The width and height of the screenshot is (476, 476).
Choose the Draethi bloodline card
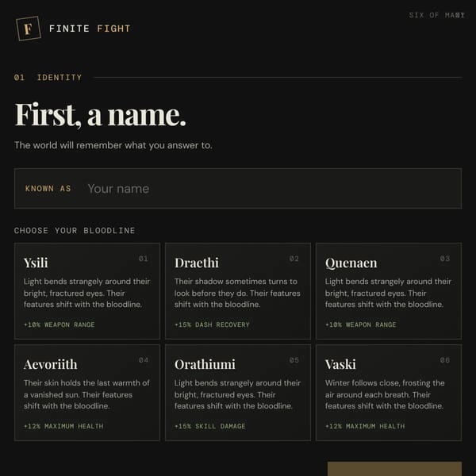[x=238, y=291]
